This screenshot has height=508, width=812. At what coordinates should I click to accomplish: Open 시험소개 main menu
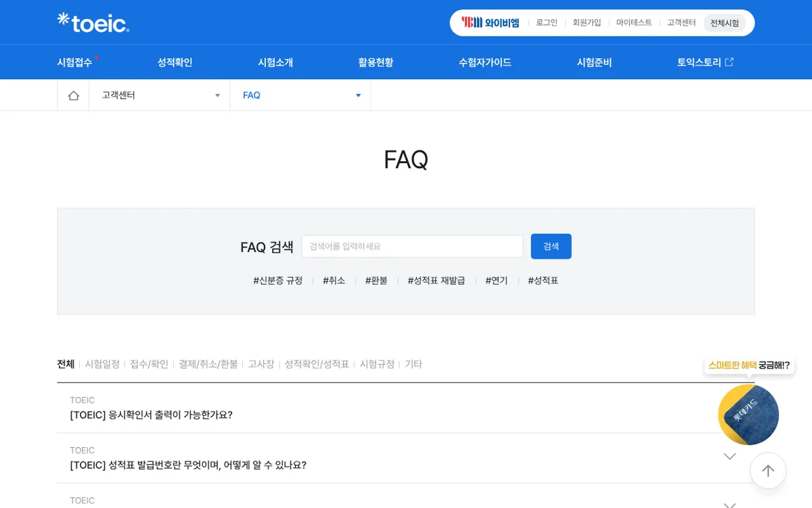click(275, 62)
